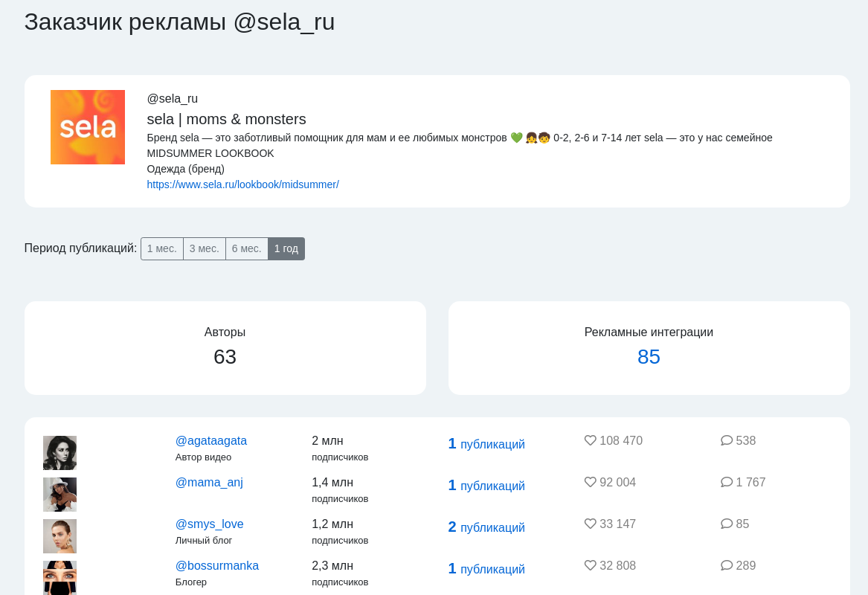
Task: Click the heart icon beside 32 808
Action: tap(590, 566)
